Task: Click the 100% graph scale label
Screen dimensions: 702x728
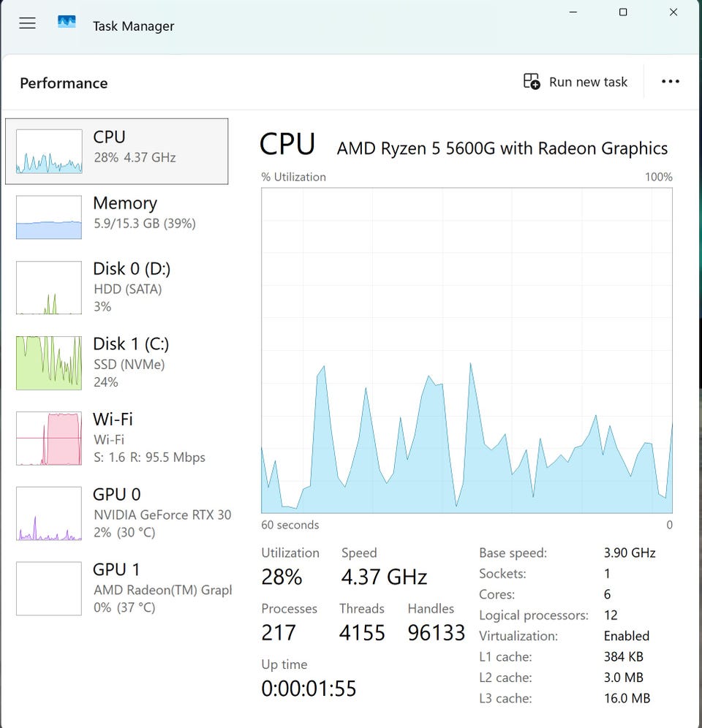Action: (658, 177)
